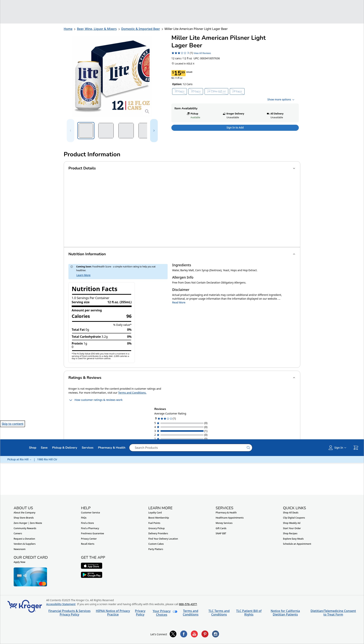Open the Pharmacy & Health menu
Screen dimensions: 364x644
coord(111,447)
